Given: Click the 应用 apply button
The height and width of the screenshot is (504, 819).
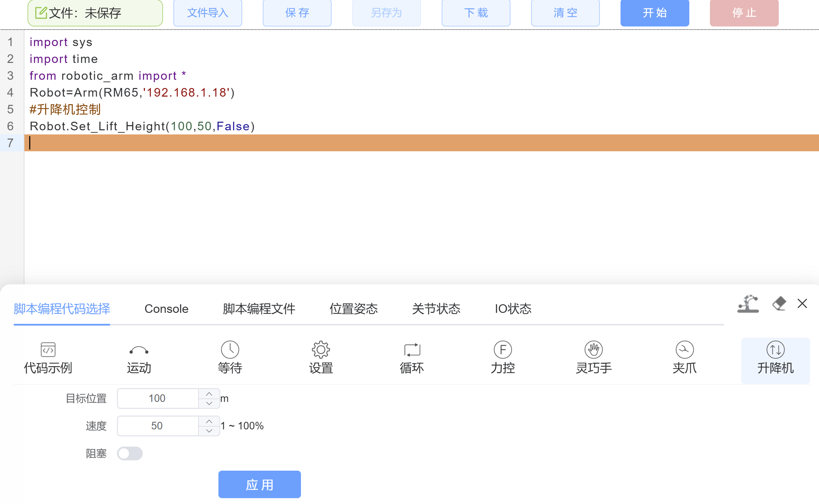Looking at the screenshot, I should coord(259,484).
